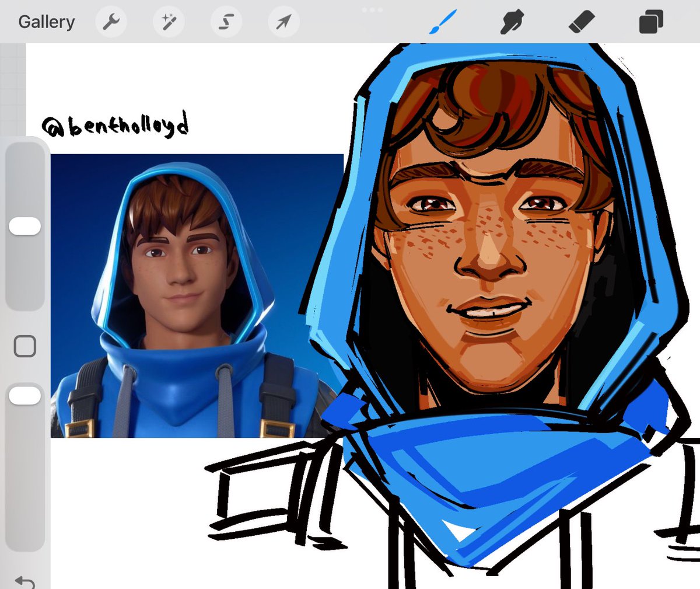Tap the square Modify button in sidebar
The height and width of the screenshot is (589, 700).
pos(24,346)
